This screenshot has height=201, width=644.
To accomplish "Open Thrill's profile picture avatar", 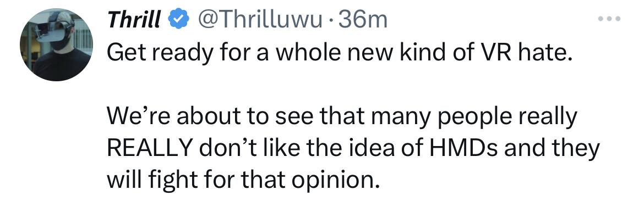I will (x=56, y=44).
